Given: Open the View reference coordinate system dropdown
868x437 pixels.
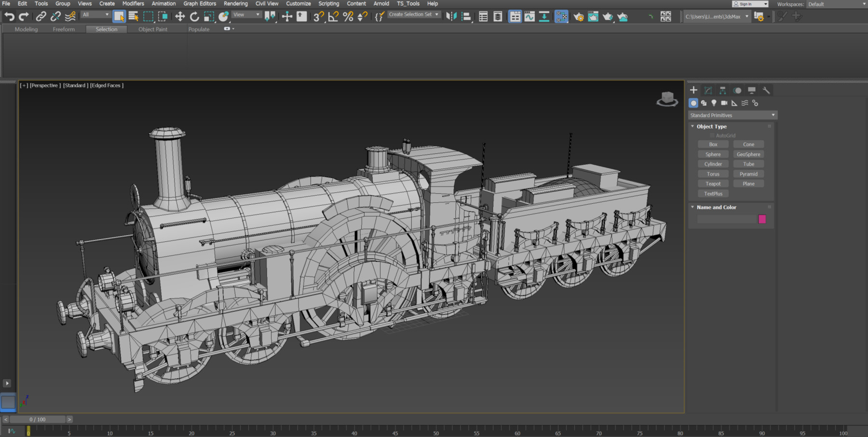Looking at the screenshot, I should (246, 14).
